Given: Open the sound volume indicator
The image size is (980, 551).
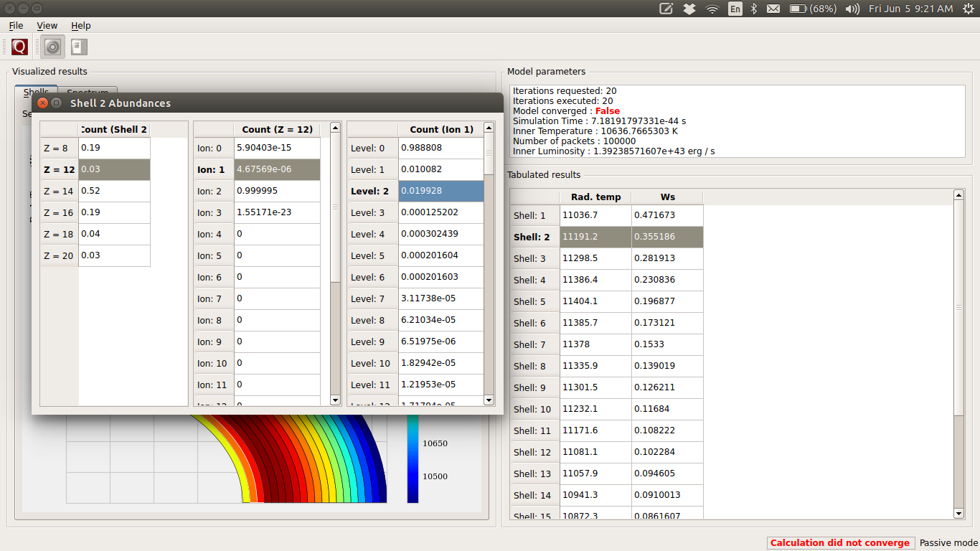Looking at the screenshot, I should (x=852, y=9).
